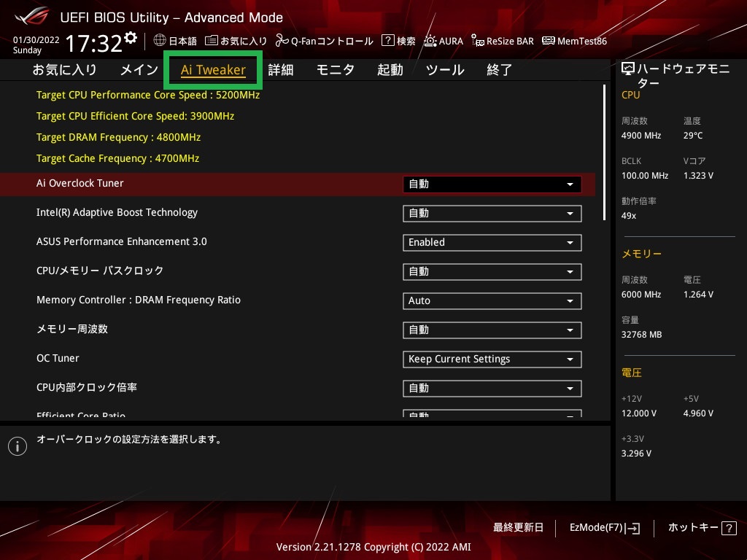Click 6000 MHz memory frequency value
Screen dimensions: 747x560
(x=641, y=295)
